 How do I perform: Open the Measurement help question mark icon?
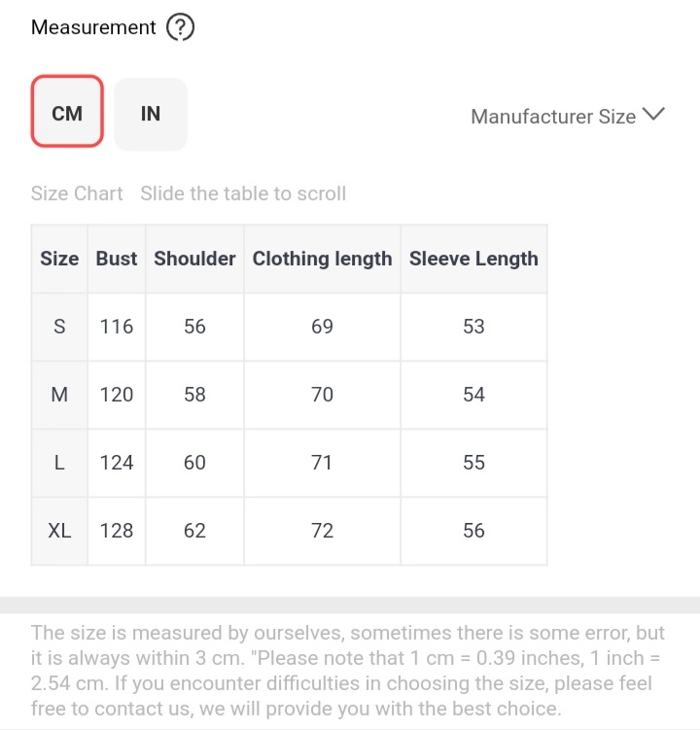(180, 27)
